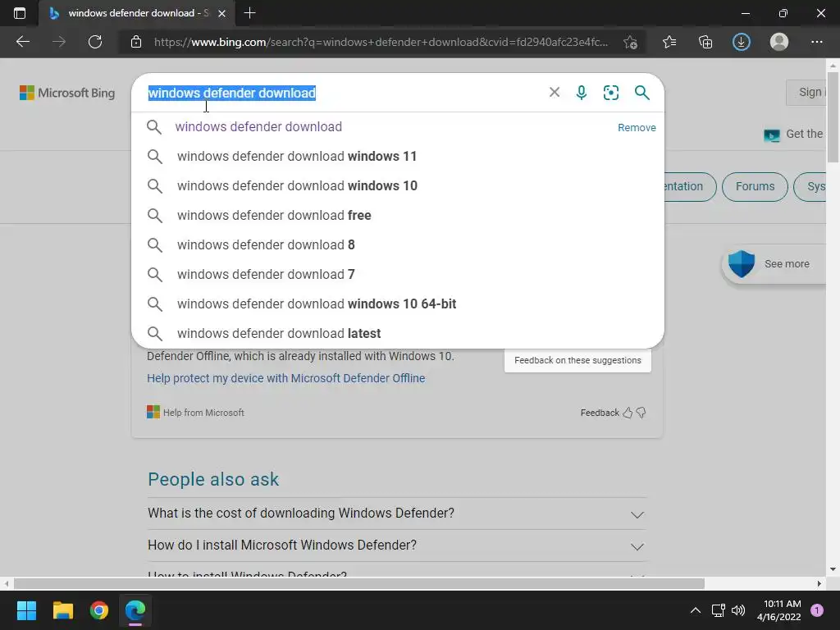840x630 pixels.
Task: Open the tab actions menu icon
Action: pos(20,13)
